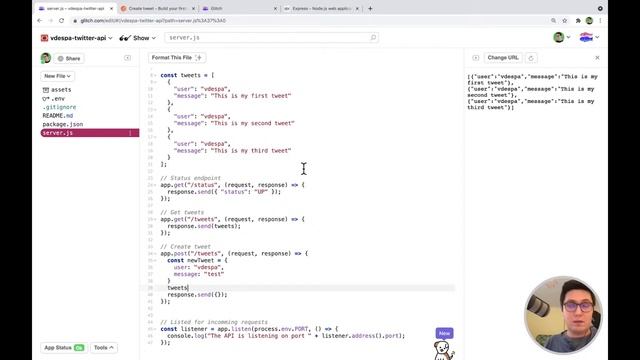Click the Share button
640x360 pixels.
tap(69, 58)
